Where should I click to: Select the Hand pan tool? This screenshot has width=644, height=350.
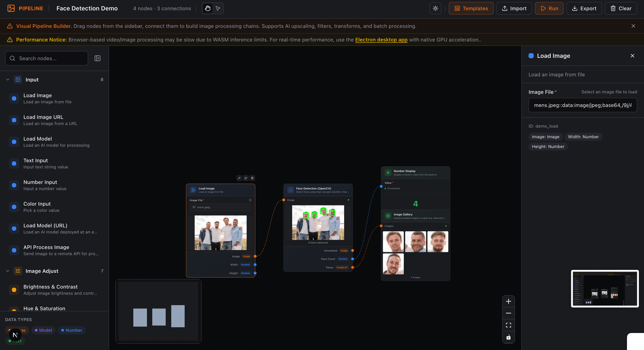(x=207, y=8)
